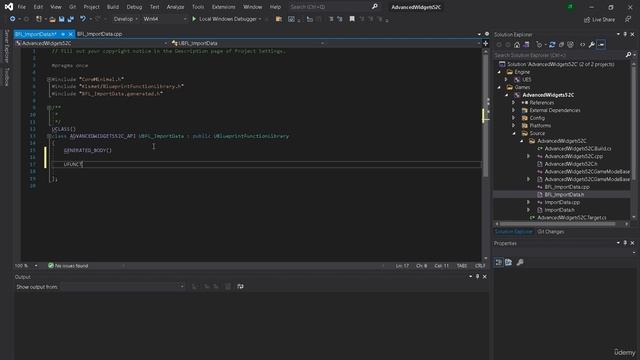Select the Solution Explorer bottom tab
Screen dimensions: 640x360
[513, 232]
